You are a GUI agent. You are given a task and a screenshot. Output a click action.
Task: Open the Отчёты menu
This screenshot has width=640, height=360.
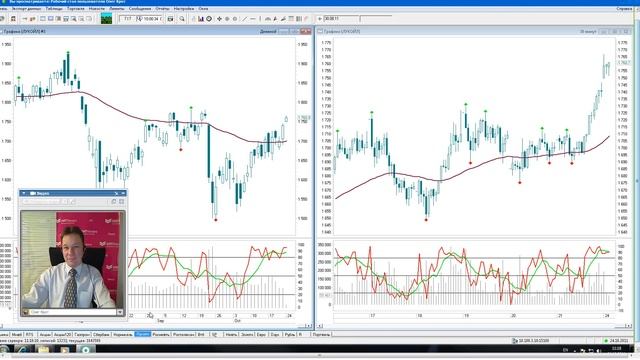[162, 9]
